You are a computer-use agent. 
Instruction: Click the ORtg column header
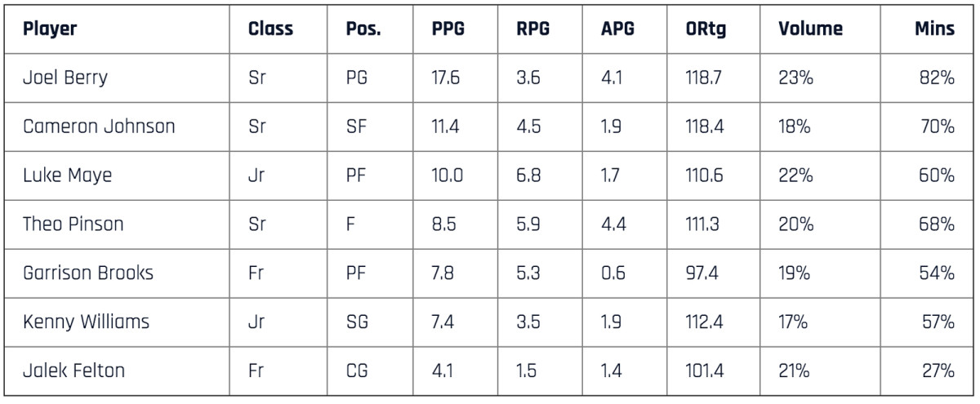[707, 29]
